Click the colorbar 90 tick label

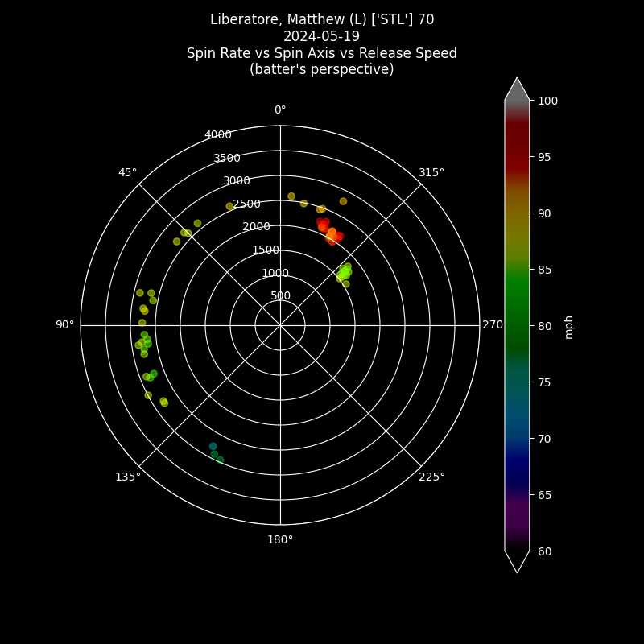tap(544, 213)
